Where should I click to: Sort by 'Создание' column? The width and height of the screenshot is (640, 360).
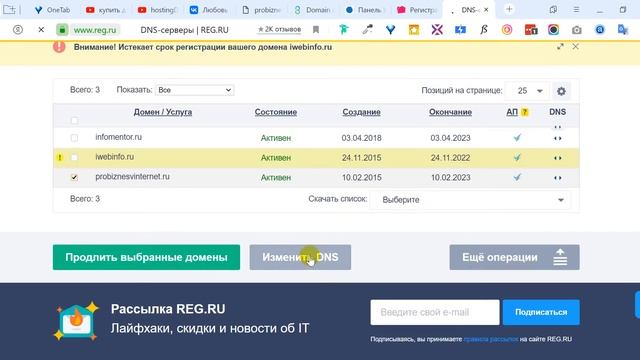click(361, 112)
